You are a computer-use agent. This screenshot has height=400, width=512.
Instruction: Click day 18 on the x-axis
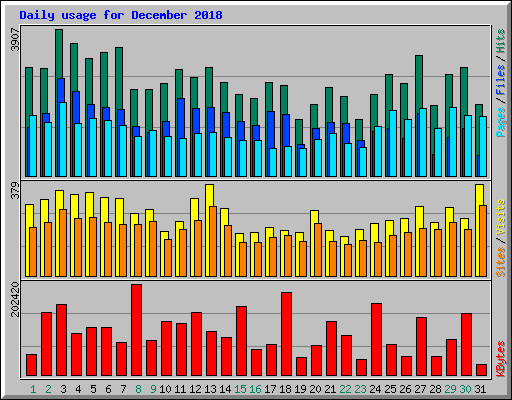285,389
